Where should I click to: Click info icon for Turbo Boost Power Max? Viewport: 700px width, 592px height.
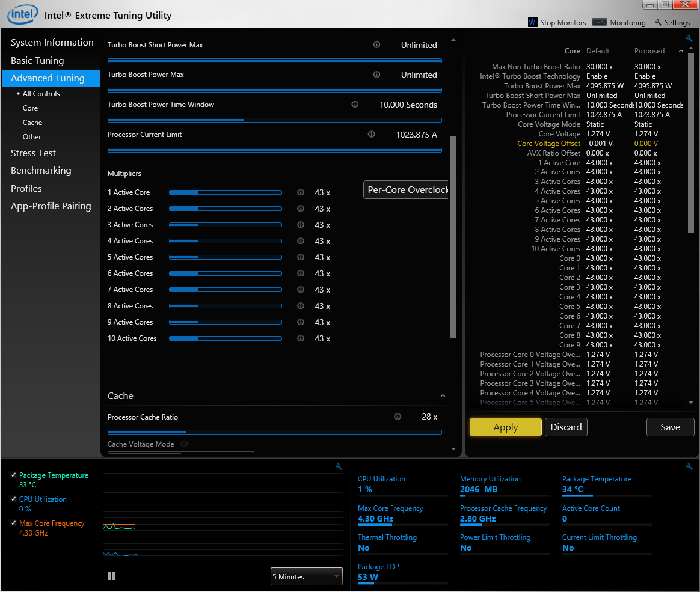tap(377, 74)
